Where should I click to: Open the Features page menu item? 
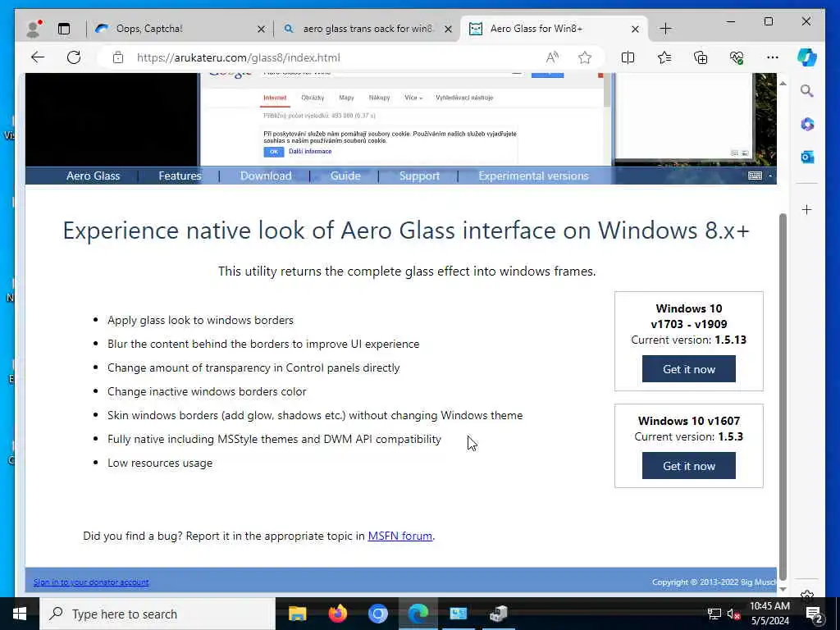click(180, 176)
